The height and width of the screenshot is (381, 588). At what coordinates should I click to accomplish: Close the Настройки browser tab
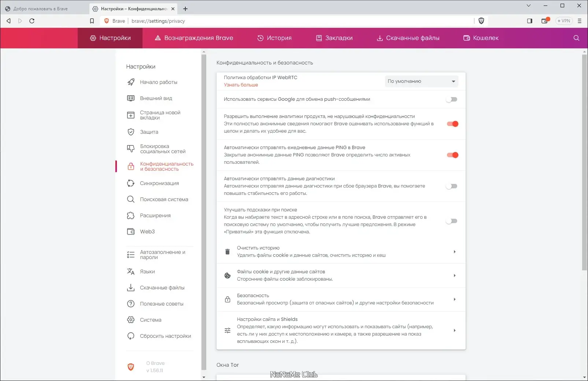coord(173,9)
